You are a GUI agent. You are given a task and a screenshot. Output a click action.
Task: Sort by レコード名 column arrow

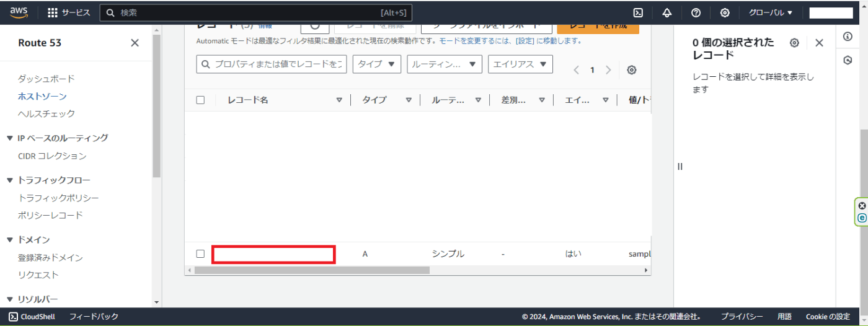[339, 100]
